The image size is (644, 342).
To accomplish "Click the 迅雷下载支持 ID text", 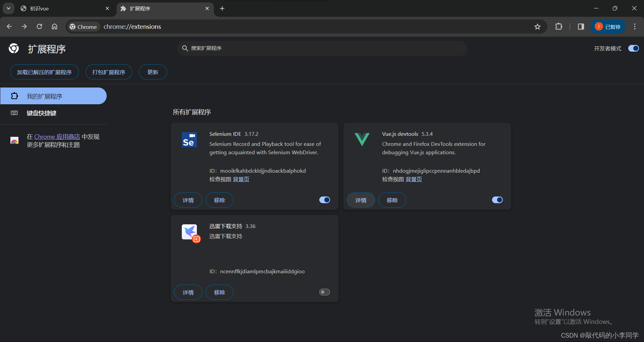I will [x=257, y=272].
